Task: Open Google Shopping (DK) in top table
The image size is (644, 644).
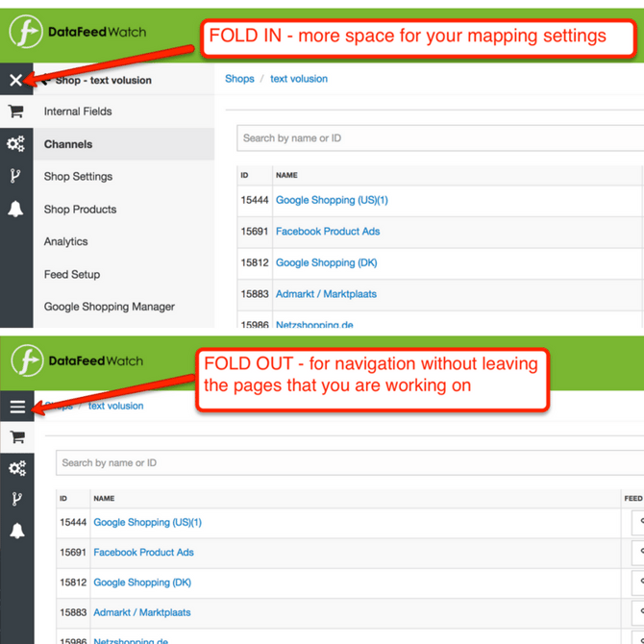Action: 327,262
